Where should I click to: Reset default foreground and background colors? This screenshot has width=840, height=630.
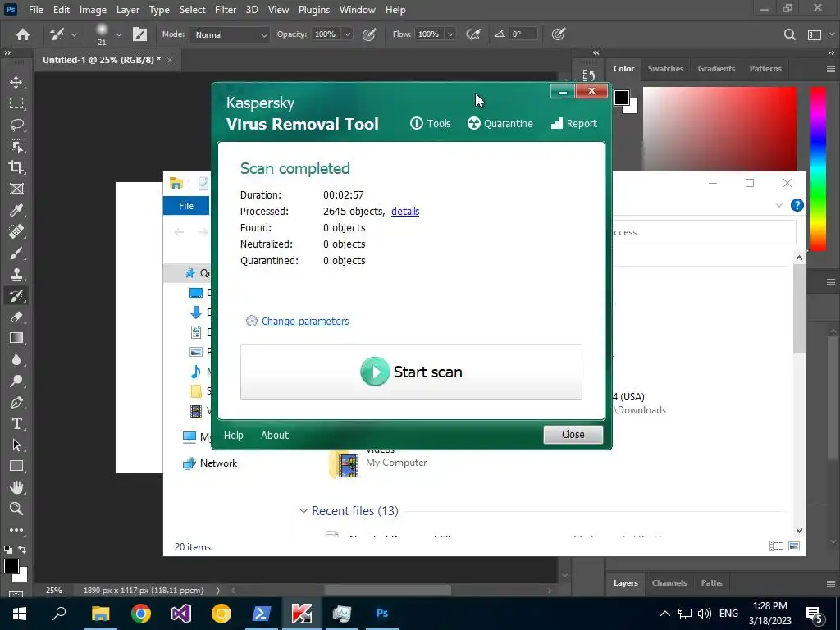pyautogui.click(x=8, y=550)
